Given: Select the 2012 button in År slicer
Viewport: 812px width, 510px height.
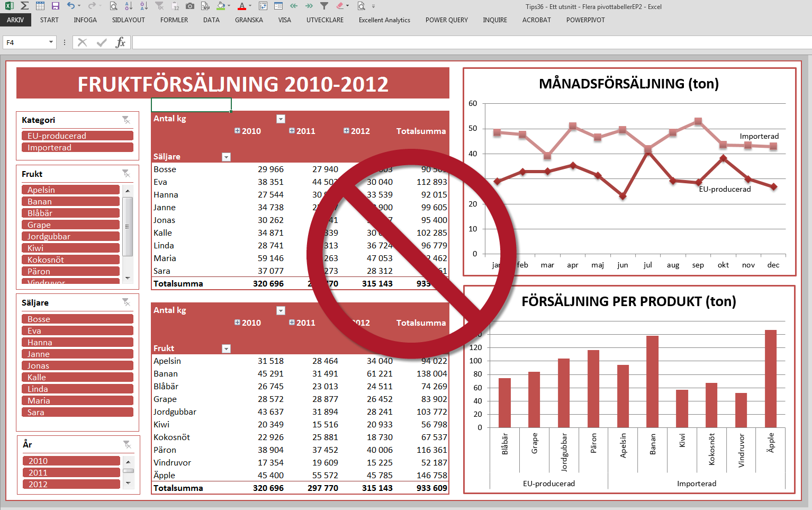Looking at the screenshot, I should (71, 484).
